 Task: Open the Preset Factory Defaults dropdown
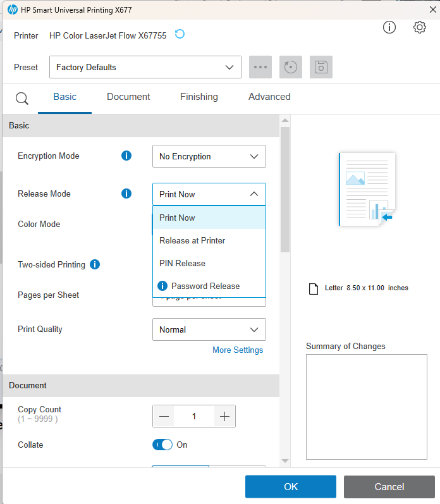pos(145,67)
